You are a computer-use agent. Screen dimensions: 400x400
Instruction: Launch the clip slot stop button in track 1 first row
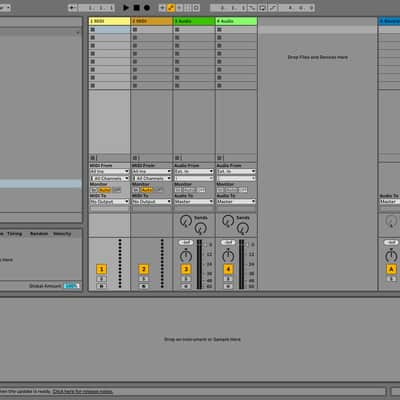pyautogui.click(x=93, y=30)
